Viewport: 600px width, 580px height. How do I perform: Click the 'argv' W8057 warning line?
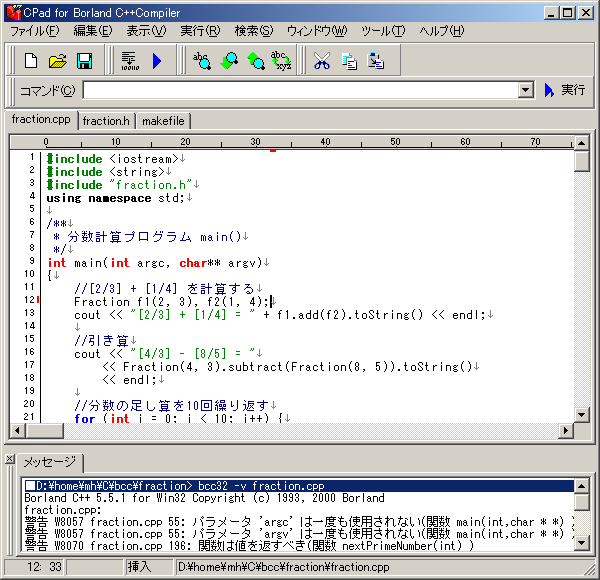(x=299, y=534)
